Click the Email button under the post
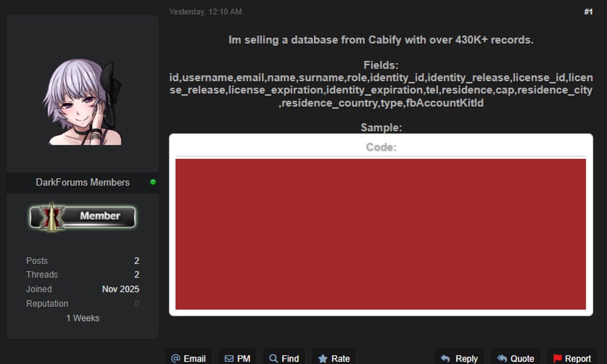 coord(188,358)
